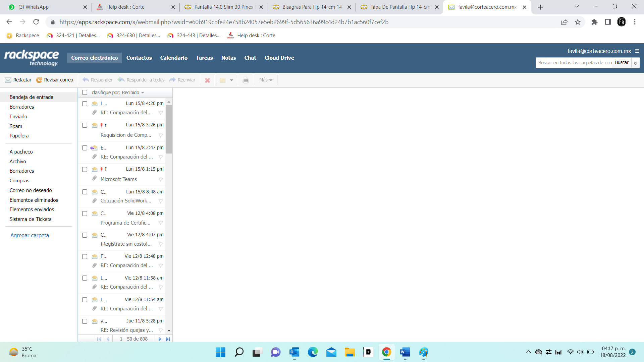Open Outlook from Windows taskbar
The width and height of the screenshot is (644, 362).
pos(294,352)
